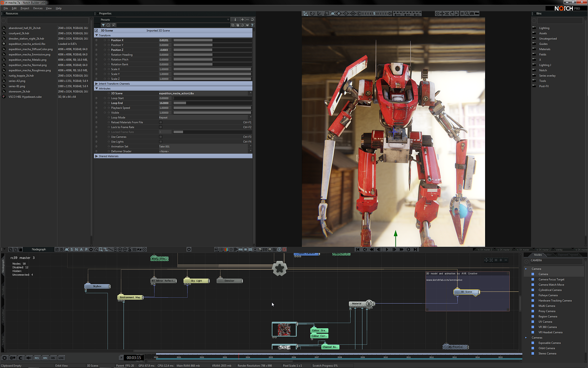Screen dimensions: 588x368
Task: Toggle the Reload Materials From File checkbox
Action: (x=161, y=122)
